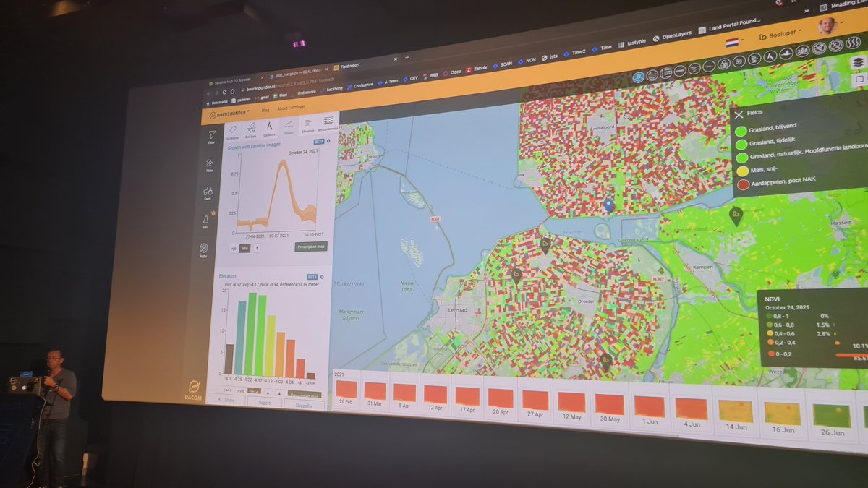This screenshot has height=488, width=868.
Task: Open the Filter tool in sidebar
Action: pyautogui.click(x=211, y=137)
